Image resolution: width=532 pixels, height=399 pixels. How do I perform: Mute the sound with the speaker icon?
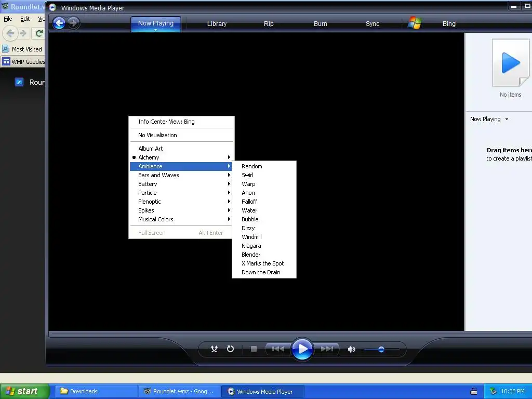352,349
